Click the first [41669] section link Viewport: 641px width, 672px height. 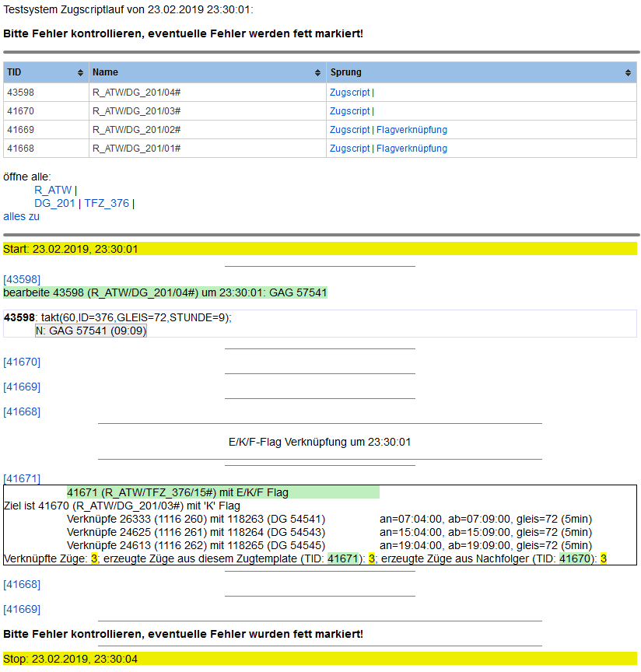pos(22,387)
